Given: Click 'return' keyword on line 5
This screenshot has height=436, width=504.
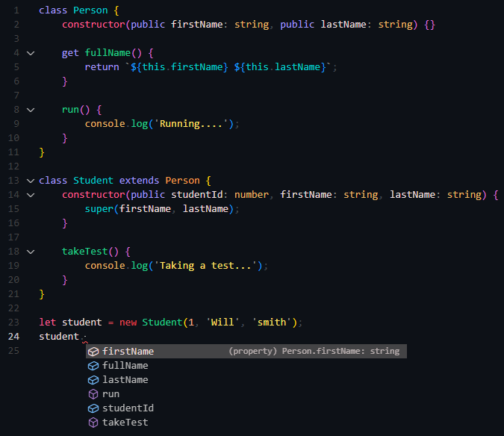Looking at the screenshot, I should [x=102, y=67].
